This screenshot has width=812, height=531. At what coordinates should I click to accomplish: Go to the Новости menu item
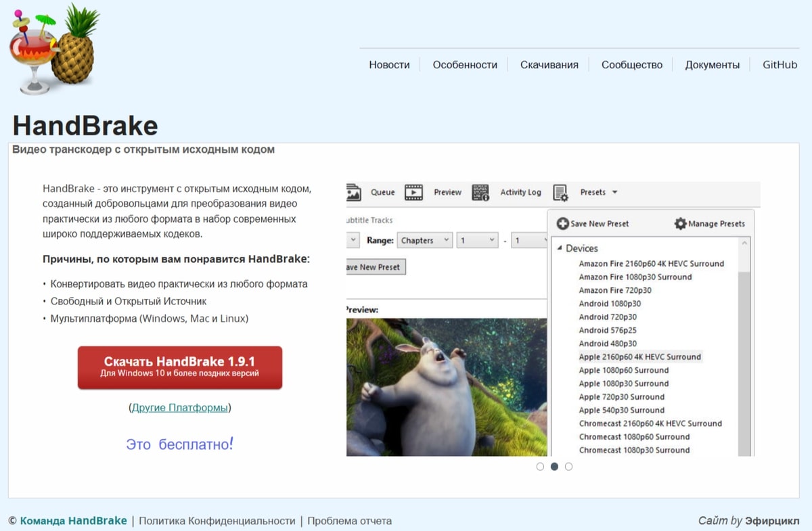tap(389, 65)
